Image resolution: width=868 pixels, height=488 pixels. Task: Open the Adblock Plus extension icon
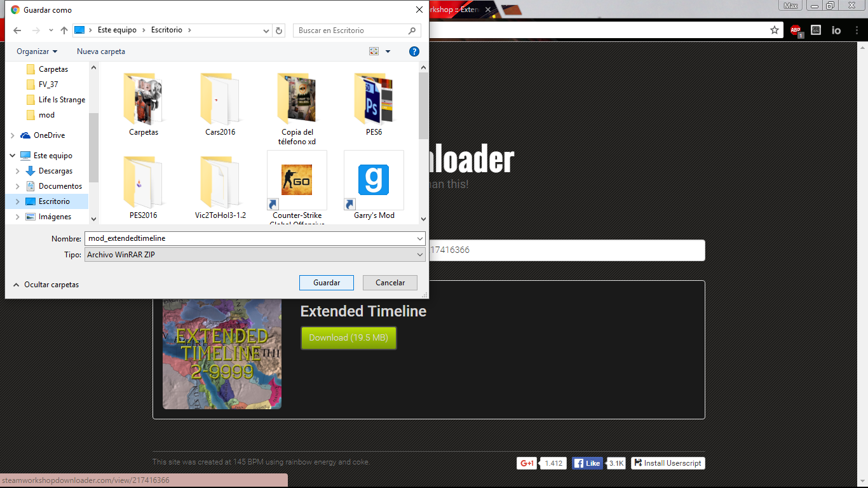click(x=796, y=30)
